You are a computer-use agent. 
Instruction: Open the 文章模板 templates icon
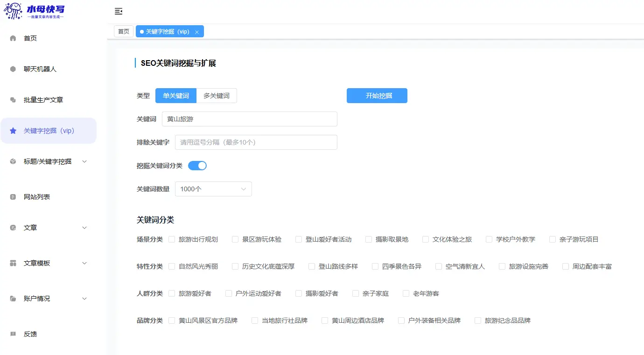[x=13, y=263]
